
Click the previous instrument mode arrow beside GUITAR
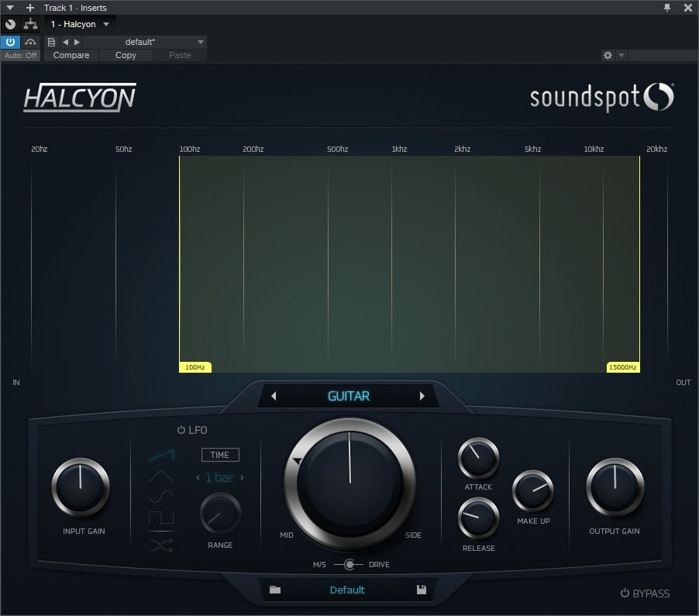274,396
